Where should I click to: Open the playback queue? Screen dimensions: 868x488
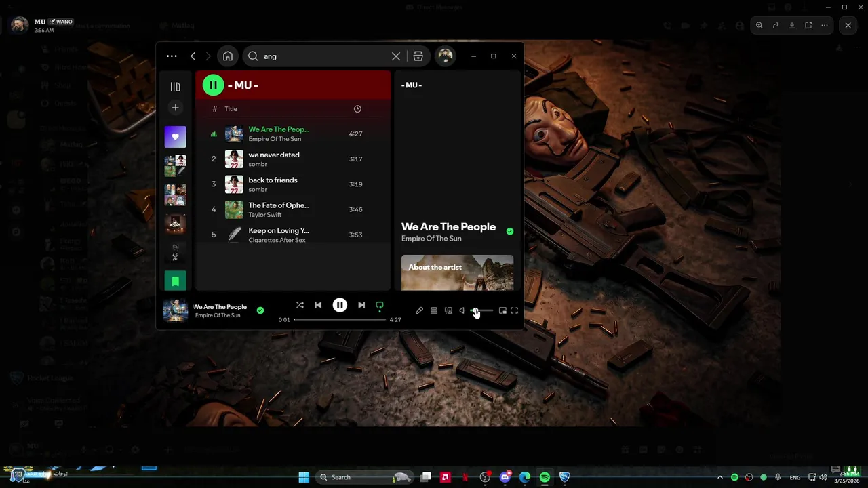click(x=434, y=310)
